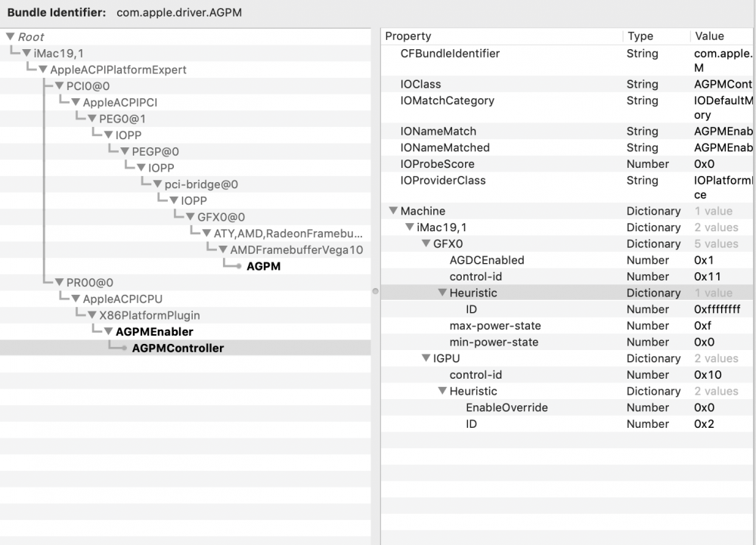
Task: Select the IONameMatch property row
Action: [567, 131]
